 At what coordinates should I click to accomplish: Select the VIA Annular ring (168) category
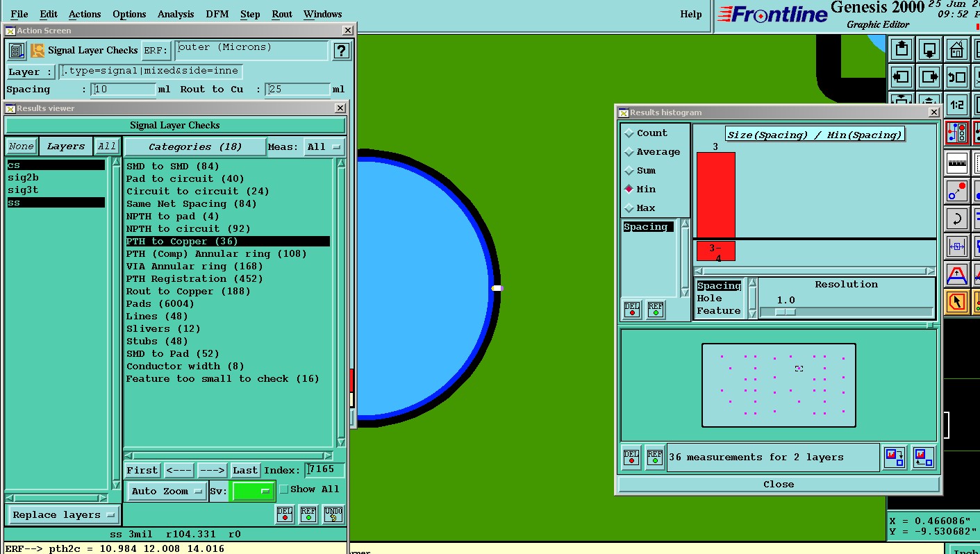(194, 266)
